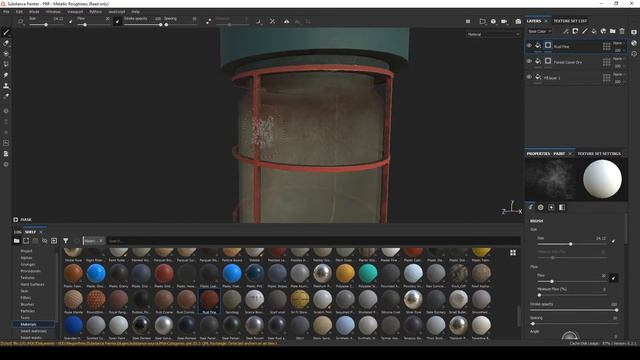This screenshot has width=640, height=360.
Task: Switch to the Texture Set Settings tab
Action: click(599, 153)
